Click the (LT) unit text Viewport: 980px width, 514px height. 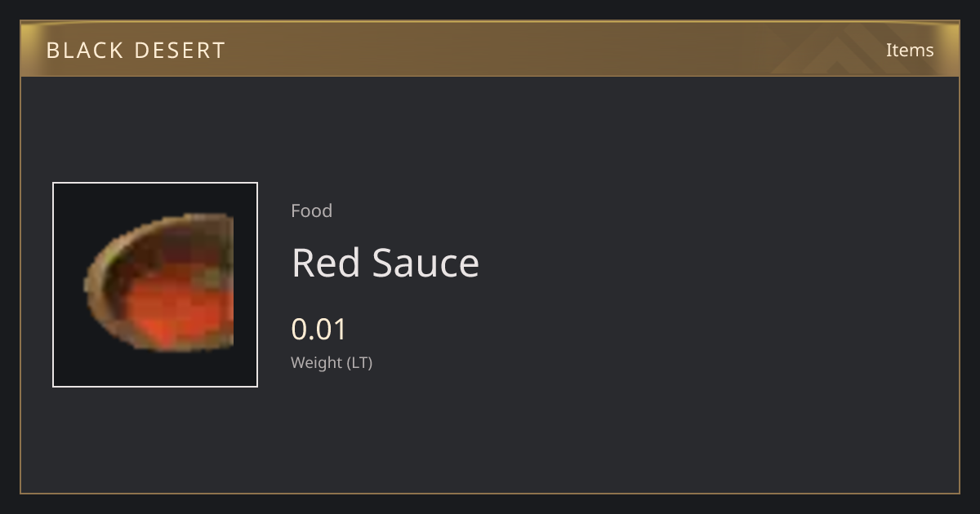360,362
